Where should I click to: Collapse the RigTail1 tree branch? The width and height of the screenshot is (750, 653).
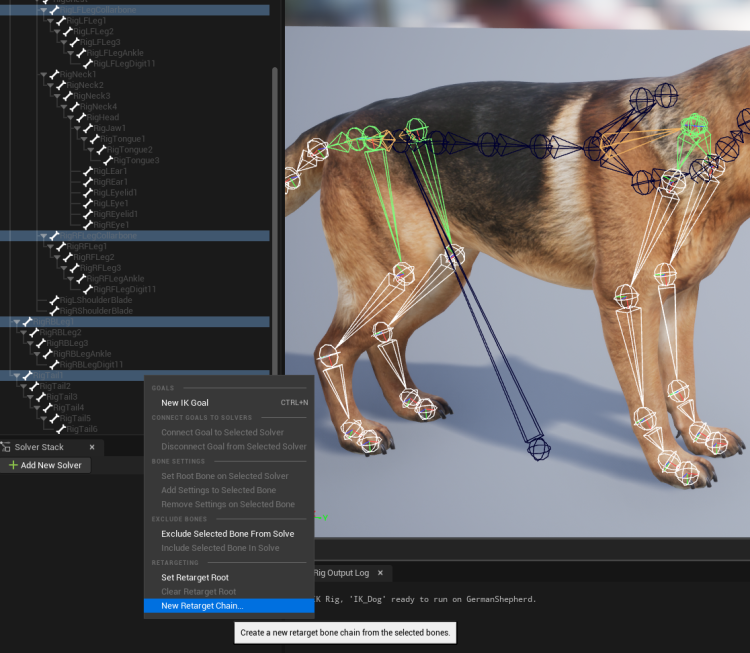click(x=15, y=376)
